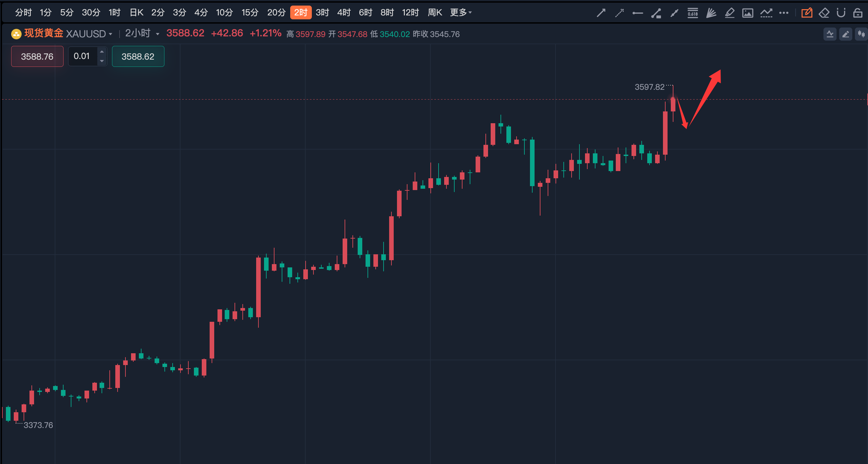Toggle the magnet snap tool
Screen dimensions: 868x464
841,13
